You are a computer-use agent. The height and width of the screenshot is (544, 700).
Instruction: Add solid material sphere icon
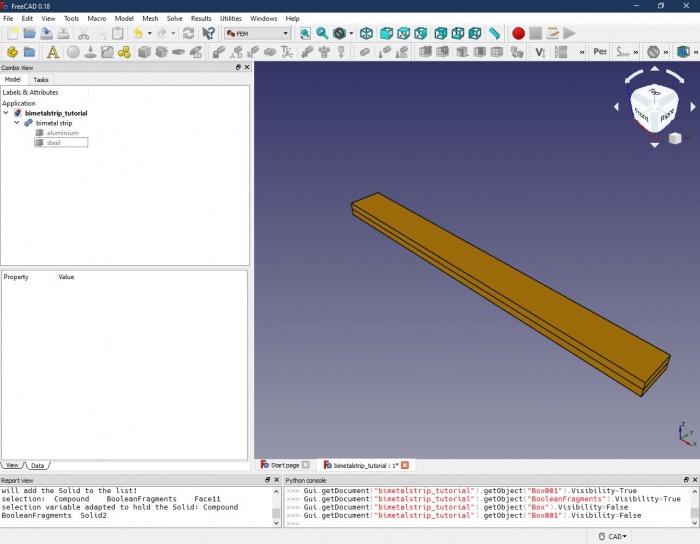click(73, 52)
